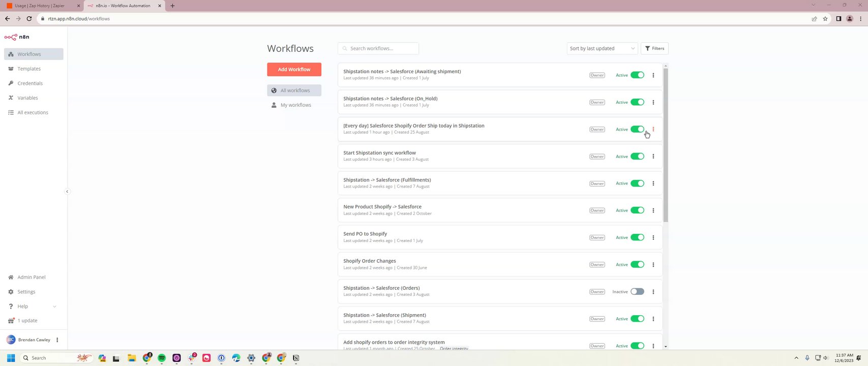
Task: Show hidden system tray icons
Action: pyautogui.click(x=796, y=358)
